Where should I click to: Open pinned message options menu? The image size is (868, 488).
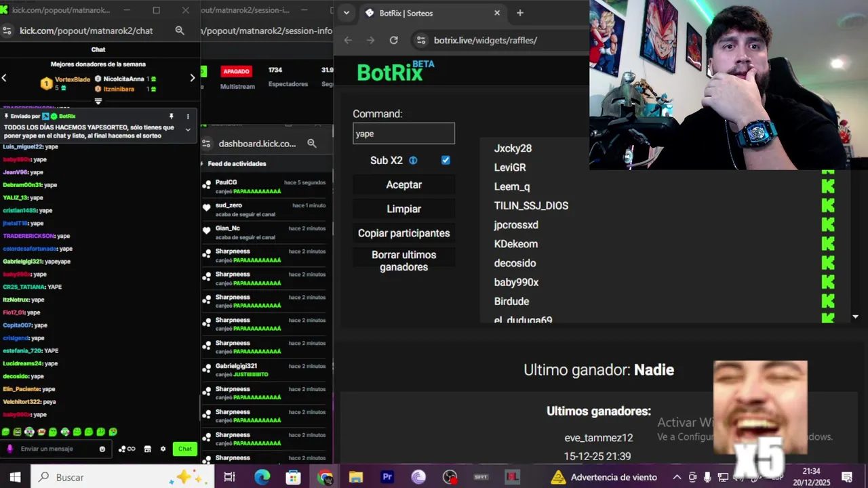[188, 116]
